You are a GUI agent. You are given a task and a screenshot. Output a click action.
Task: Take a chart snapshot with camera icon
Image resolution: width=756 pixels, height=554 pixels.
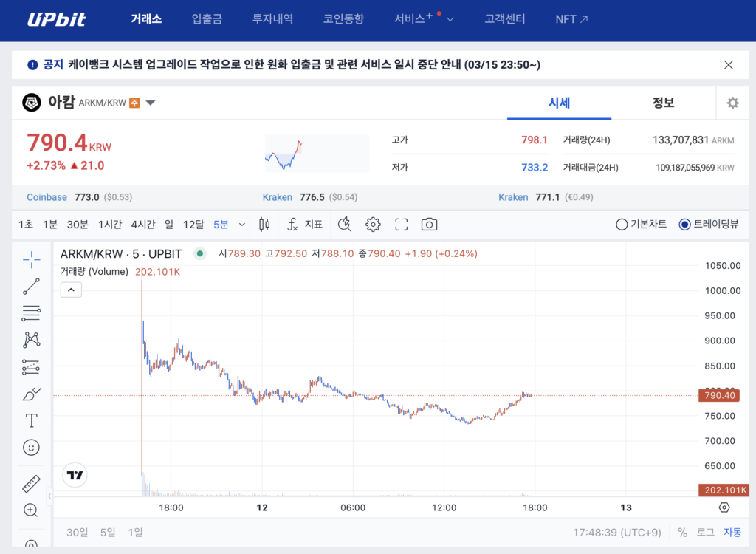point(429,225)
